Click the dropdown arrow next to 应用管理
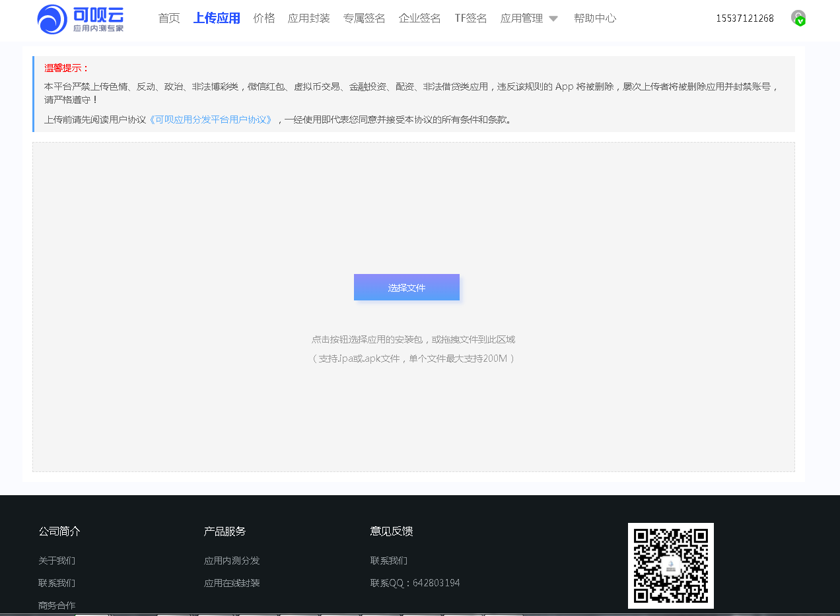The height and width of the screenshot is (616, 840). pos(553,18)
